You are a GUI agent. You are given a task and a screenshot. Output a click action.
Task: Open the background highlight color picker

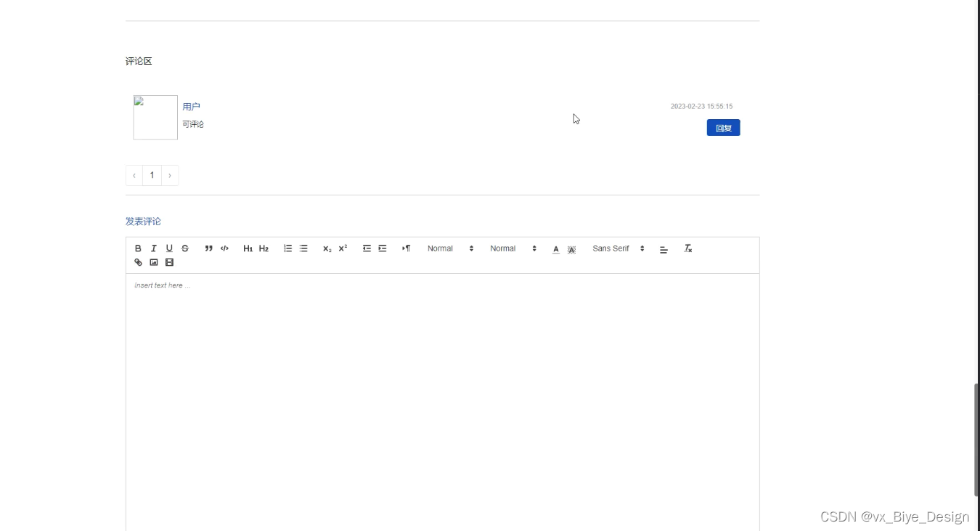click(571, 249)
